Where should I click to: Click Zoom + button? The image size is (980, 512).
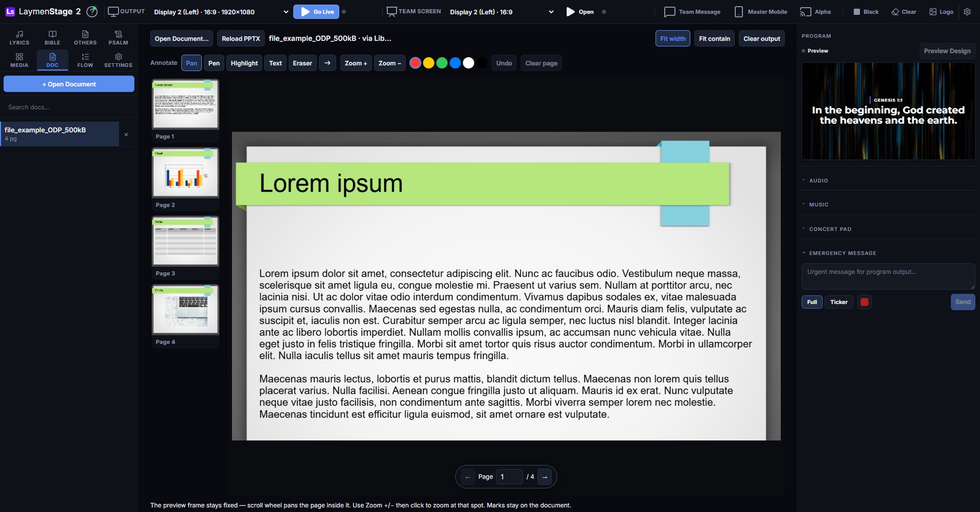coord(356,63)
